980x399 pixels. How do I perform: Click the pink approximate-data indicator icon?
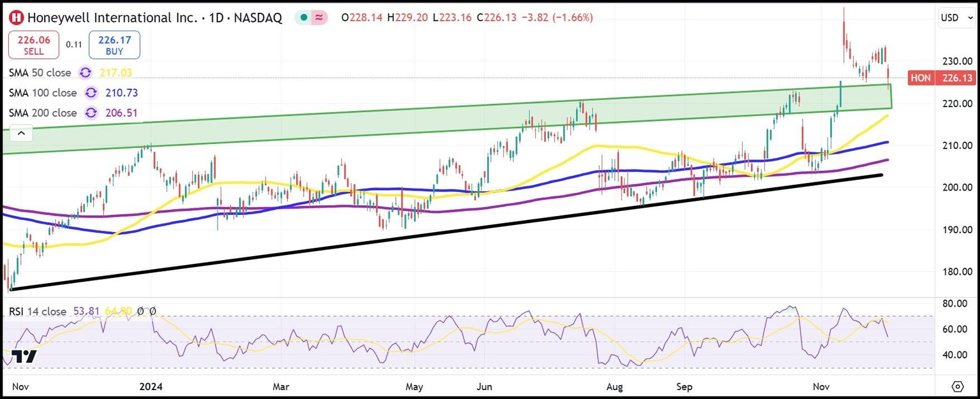318,18
